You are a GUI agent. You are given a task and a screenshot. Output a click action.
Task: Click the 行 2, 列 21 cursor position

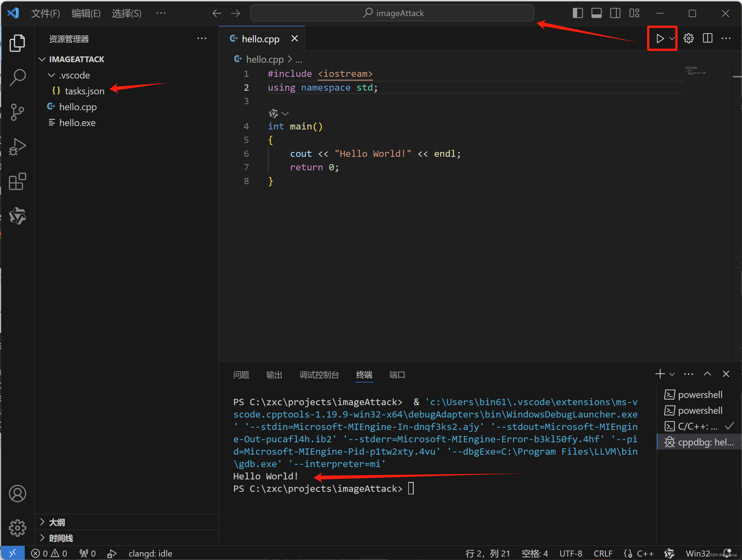pos(488,553)
